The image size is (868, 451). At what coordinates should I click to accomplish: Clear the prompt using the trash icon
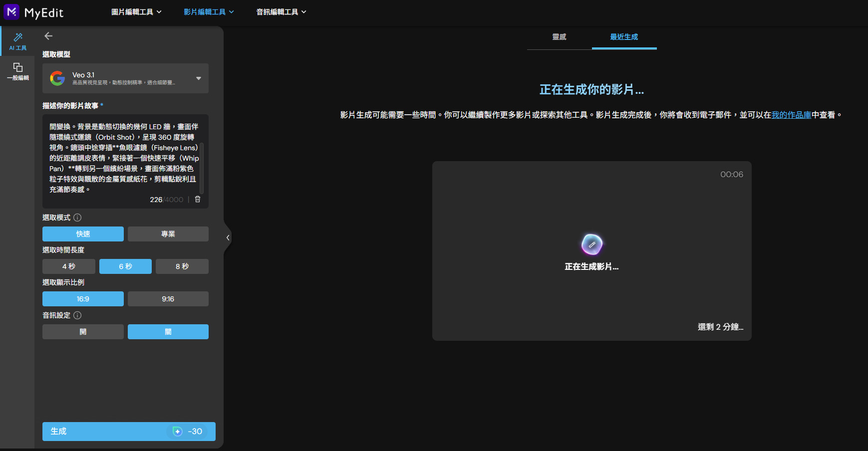197,199
